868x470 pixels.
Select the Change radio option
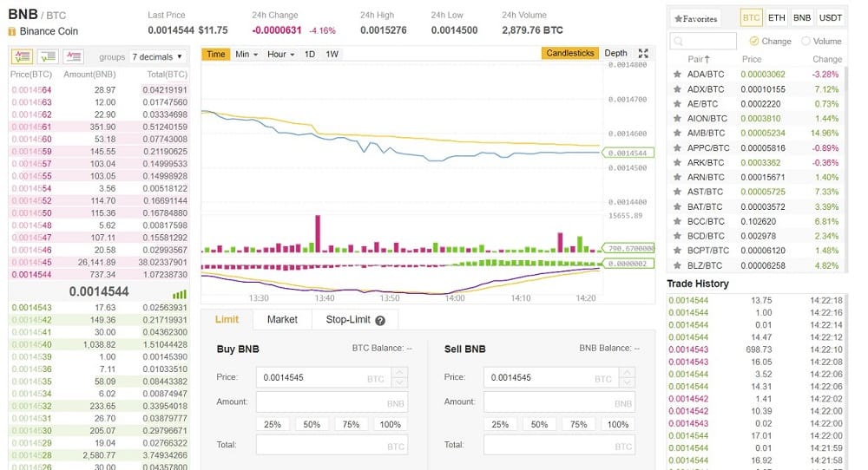[753, 41]
